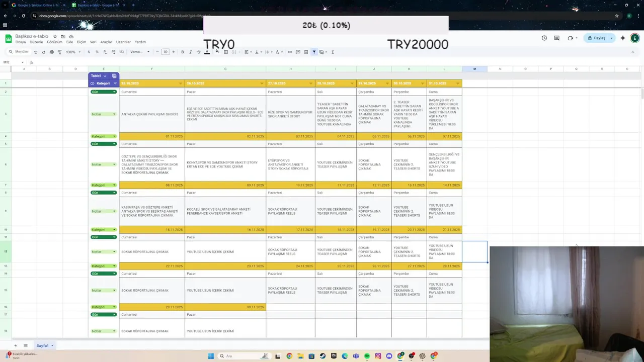Image resolution: width=644 pixels, height=362 pixels.
Task: Select the Paint format tool
Action: [59, 52]
